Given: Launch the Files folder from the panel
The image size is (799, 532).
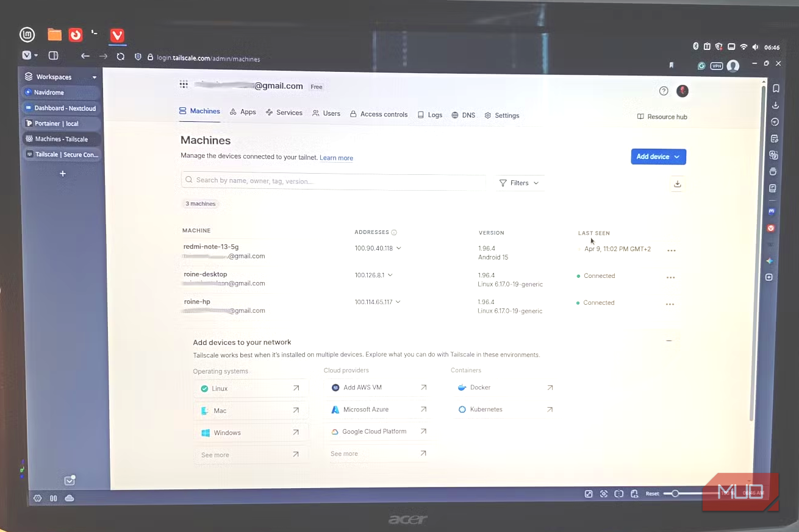Looking at the screenshot, I should click(55, 35).
